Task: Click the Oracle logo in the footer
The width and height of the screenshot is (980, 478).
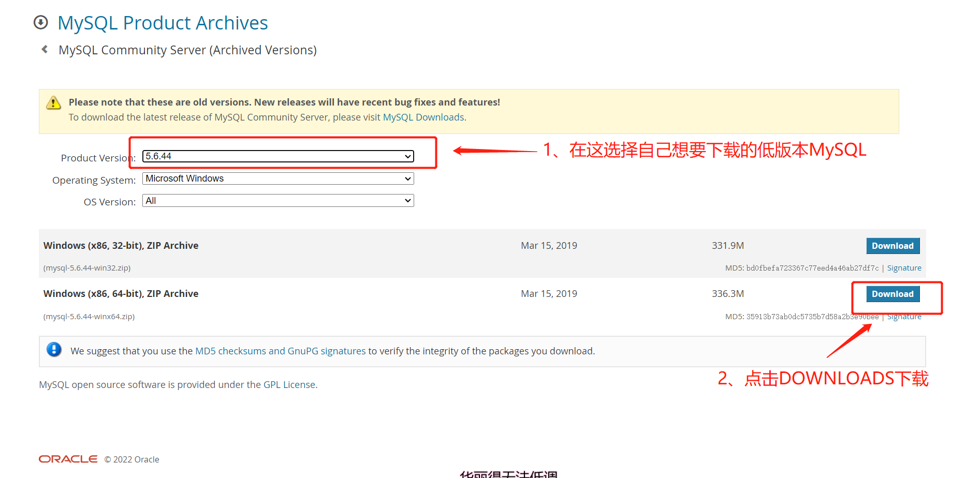Action: pos(68,459)
